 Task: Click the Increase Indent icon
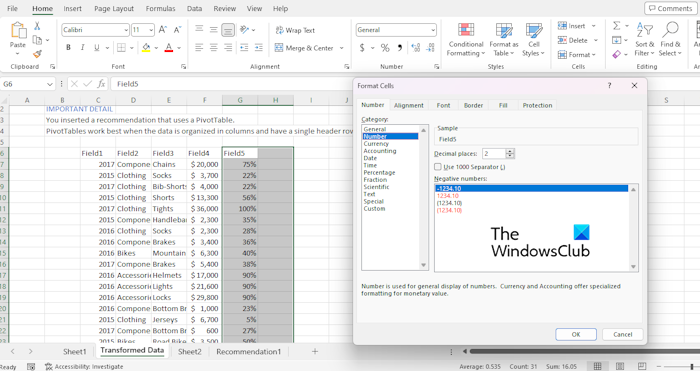pos(259,47)
